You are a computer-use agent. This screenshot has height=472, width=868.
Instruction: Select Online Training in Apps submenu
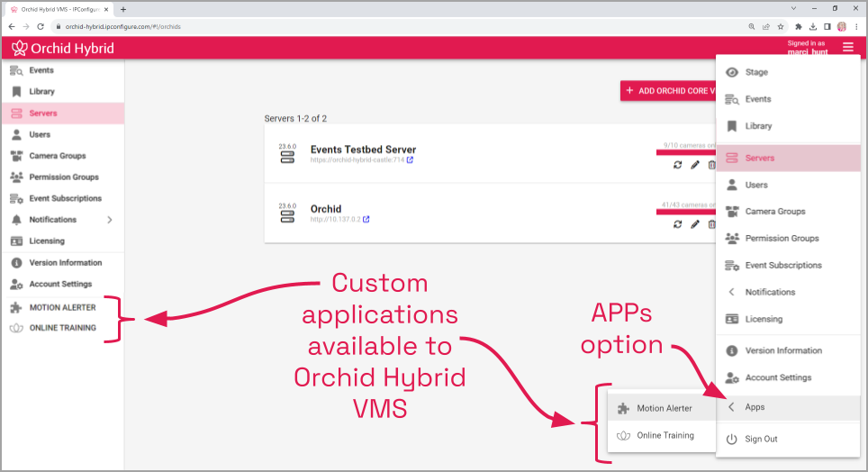662,435
